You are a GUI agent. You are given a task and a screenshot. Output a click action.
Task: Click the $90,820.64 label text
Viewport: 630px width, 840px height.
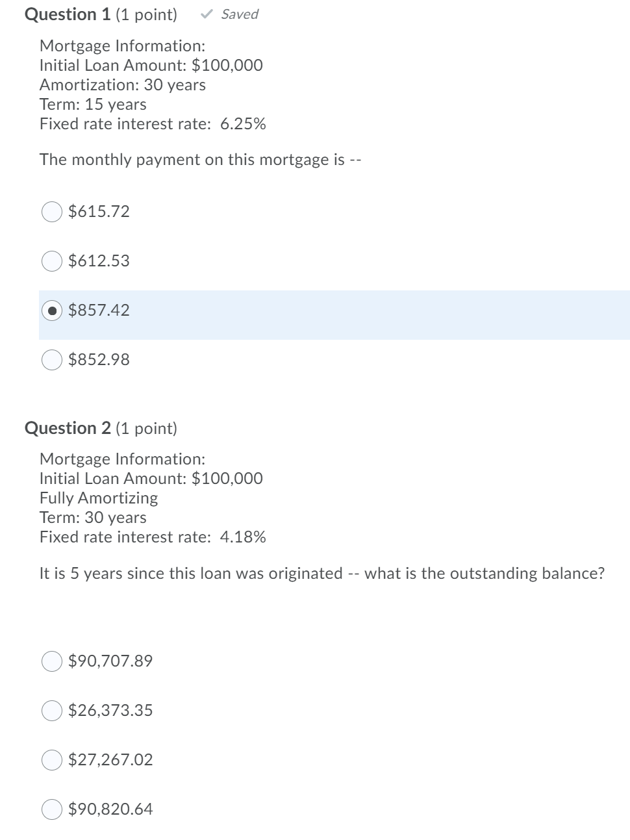pyautogui.click(x=110, y=809)
